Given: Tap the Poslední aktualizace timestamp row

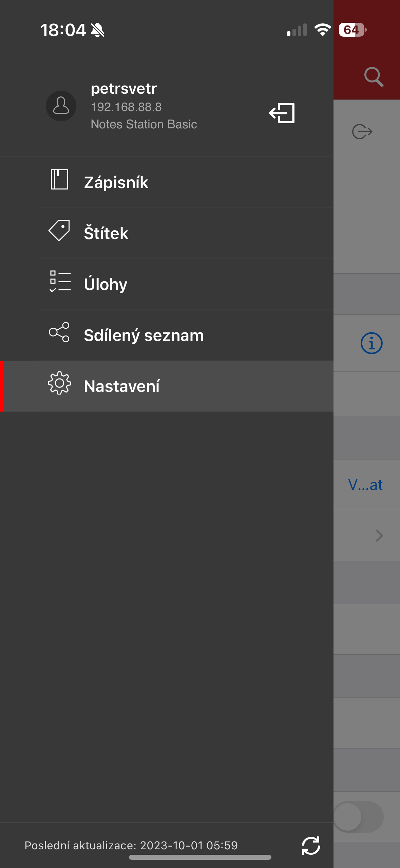Looking at the screenshot, I should pos(131,846).
